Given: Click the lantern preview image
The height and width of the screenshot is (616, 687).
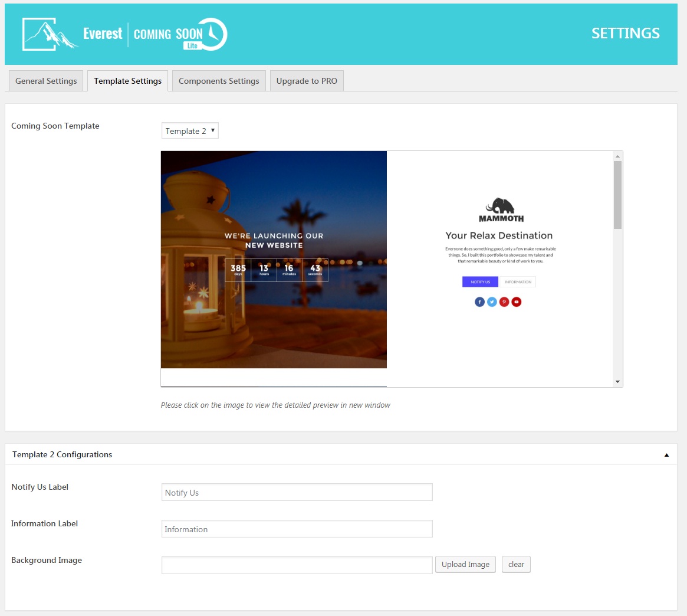Looking at the screenshot, I should point(274,260).
